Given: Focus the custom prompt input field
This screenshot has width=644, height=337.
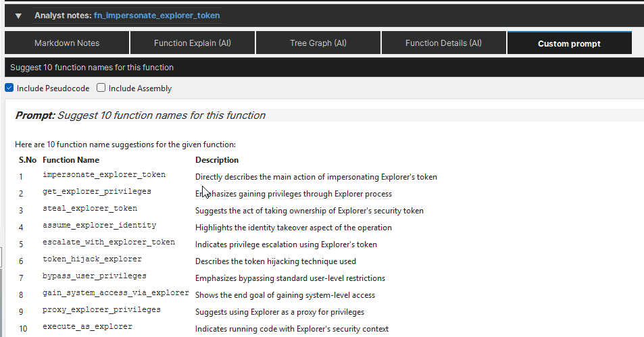Looking at the screenshot, I should (x=324, y=68).
